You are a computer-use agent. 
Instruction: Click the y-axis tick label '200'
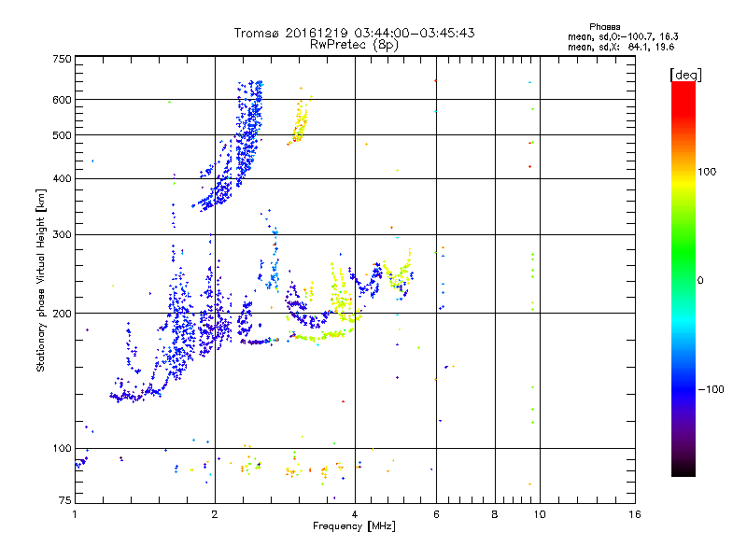(62, 314)
